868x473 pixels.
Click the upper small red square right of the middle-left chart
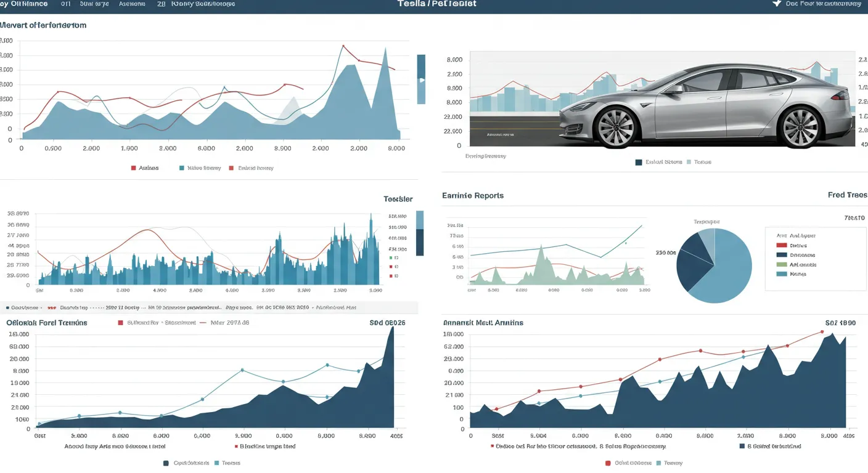coord(391,267)
